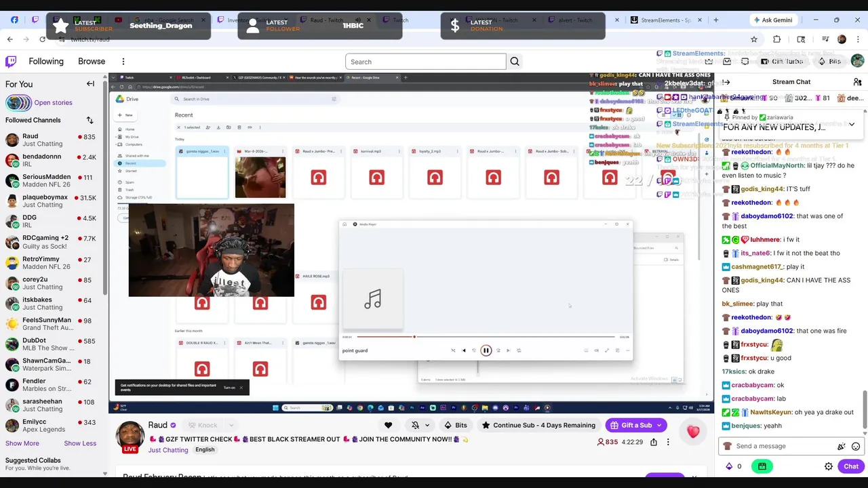The image size is (868, 488).
Task: Click Open stories link
Action: click(x=53, y=103)
